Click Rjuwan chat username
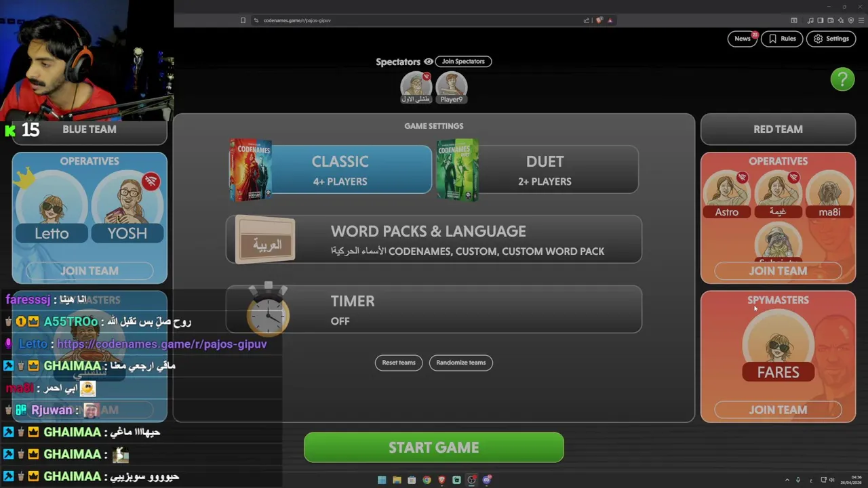Screen dimensions: 868x488 coord(52,410)
